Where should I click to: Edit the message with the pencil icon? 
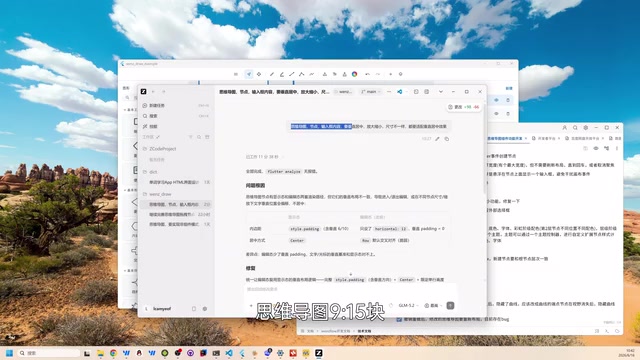(437, 139)
